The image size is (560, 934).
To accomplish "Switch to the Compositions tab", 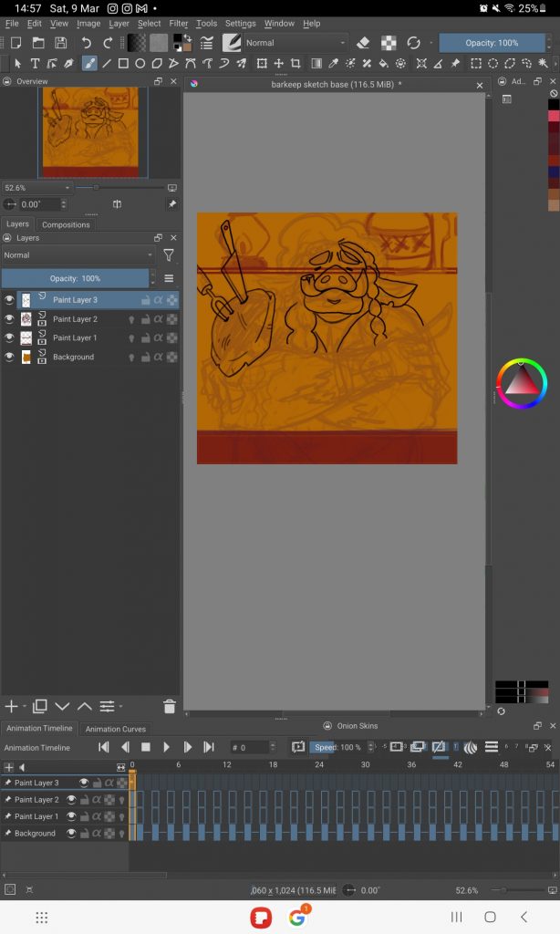I will point(66,224).
